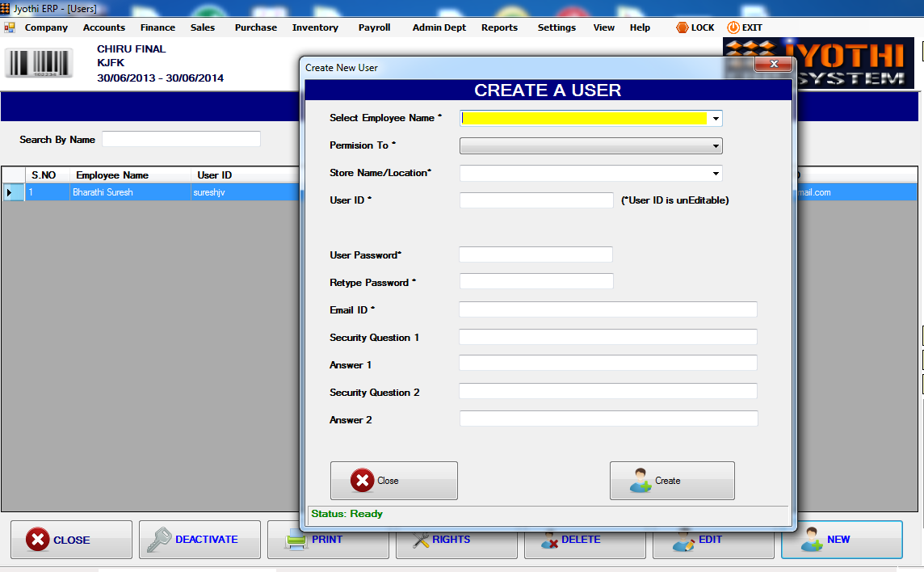Click inside the Search By Name field
Viewport: 924px width, 572px height.
pos(181,138)
